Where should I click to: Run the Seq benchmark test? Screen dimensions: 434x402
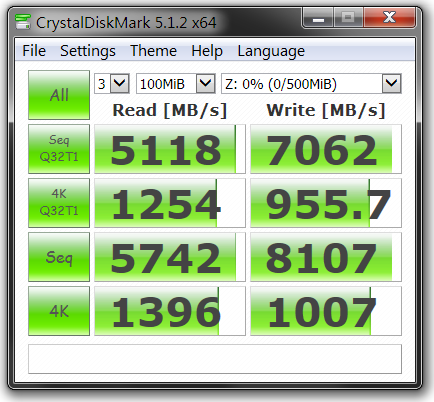[x=59, y=257]
